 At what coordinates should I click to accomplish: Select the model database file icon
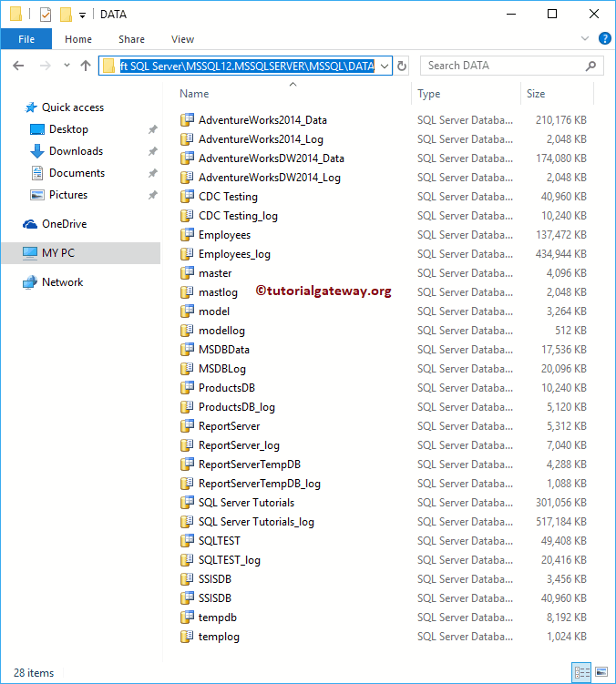point(187,311)
